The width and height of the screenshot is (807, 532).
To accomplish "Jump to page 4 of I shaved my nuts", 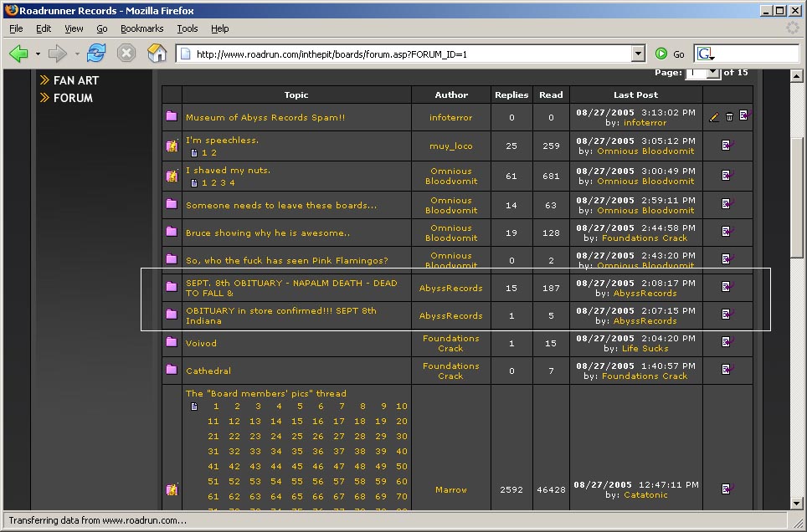I will click(x=232, y=182).
